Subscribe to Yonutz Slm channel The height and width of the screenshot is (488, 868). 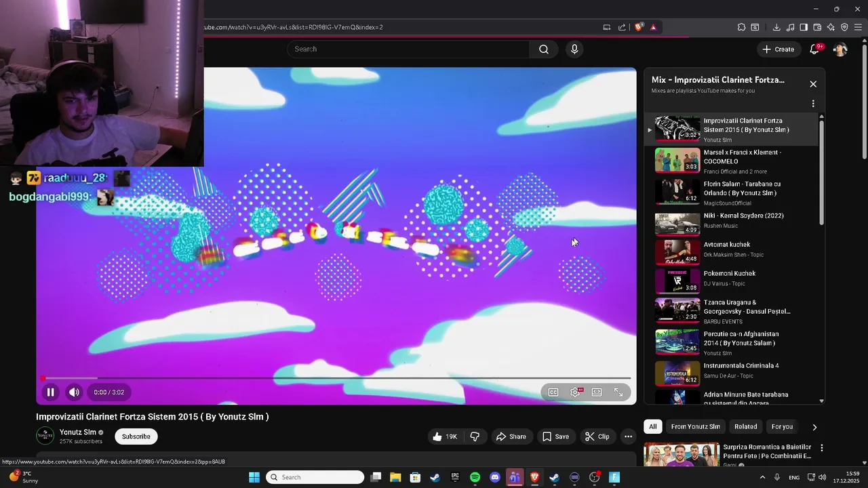click(136, 436)
